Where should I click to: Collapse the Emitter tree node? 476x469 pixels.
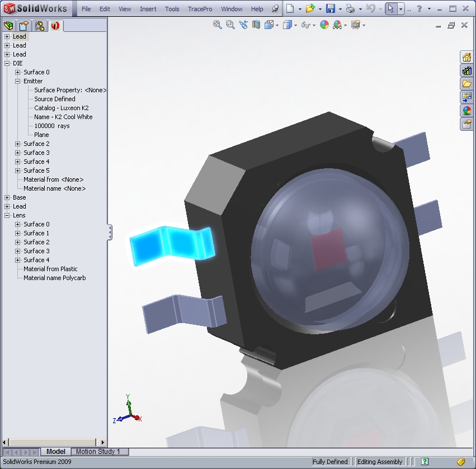pyautogui.click(x=18, y=81)
